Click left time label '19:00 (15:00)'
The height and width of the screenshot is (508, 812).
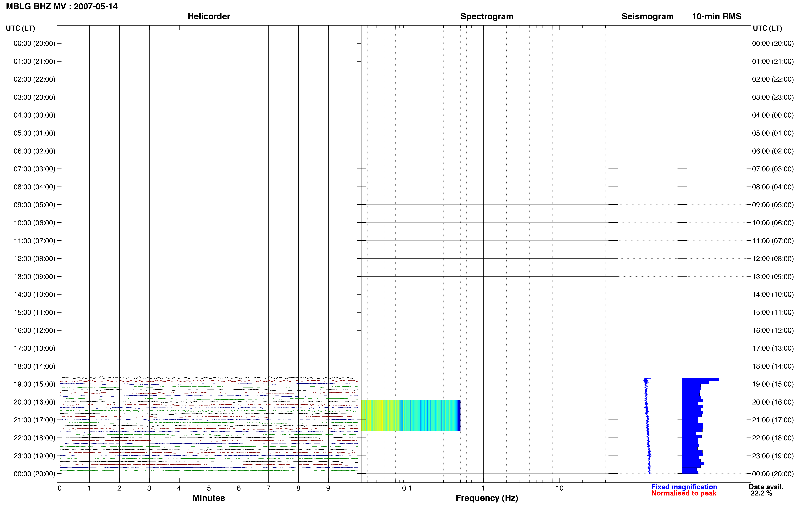(x=34, y=384)
